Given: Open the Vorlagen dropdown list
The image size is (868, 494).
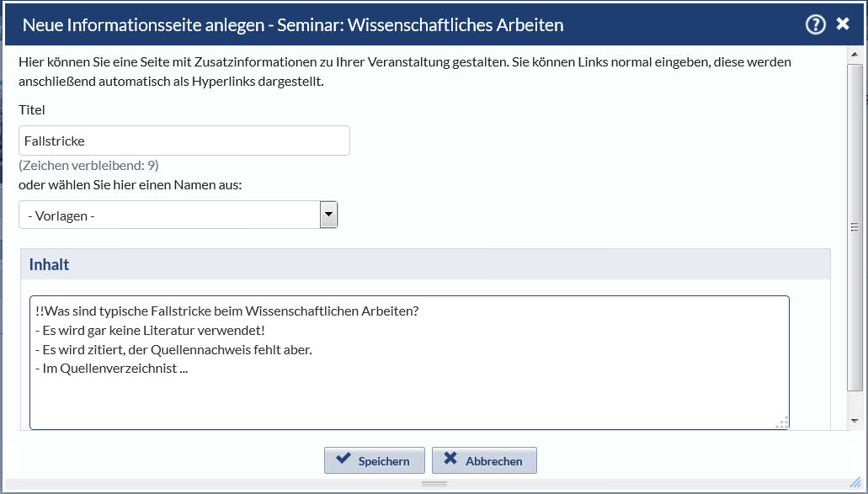Looking at the screenshot, I should tap(328, 215).
